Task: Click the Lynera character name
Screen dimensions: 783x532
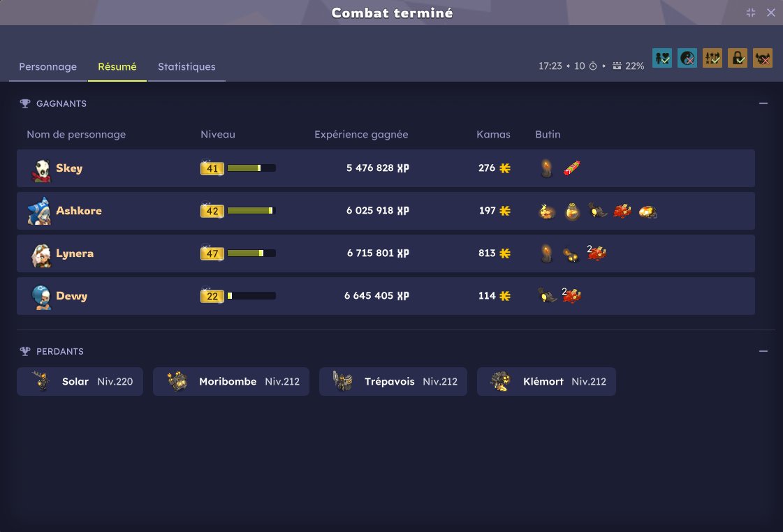Action: click(75, 253)
